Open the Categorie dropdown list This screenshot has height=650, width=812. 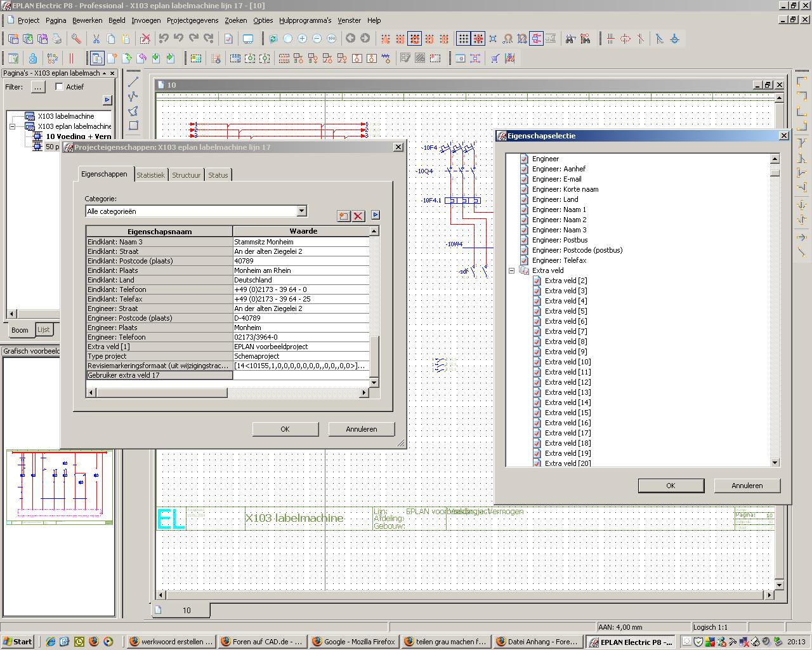point(302,211)
